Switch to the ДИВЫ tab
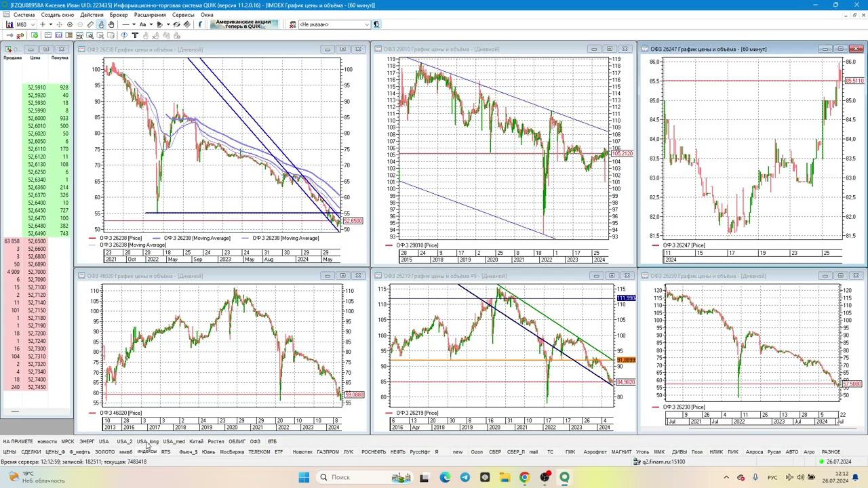This screenshot has height=488, width=868. [x=679, y=452]
